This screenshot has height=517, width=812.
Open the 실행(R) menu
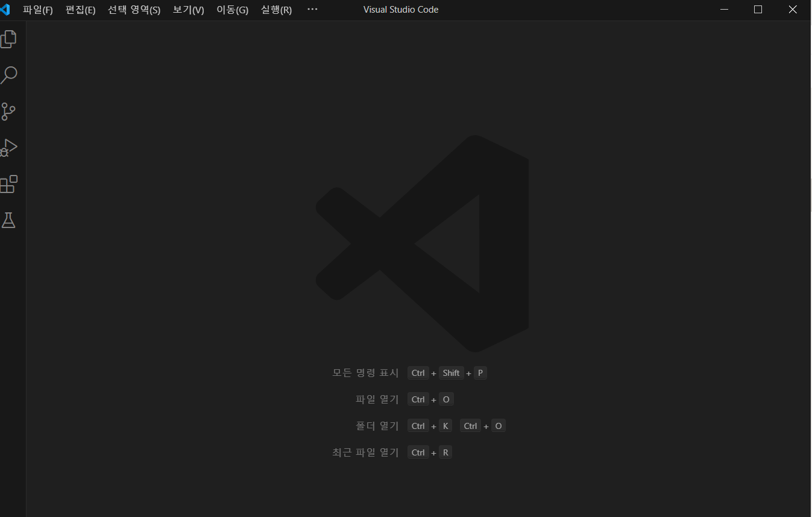coord(276,10)
